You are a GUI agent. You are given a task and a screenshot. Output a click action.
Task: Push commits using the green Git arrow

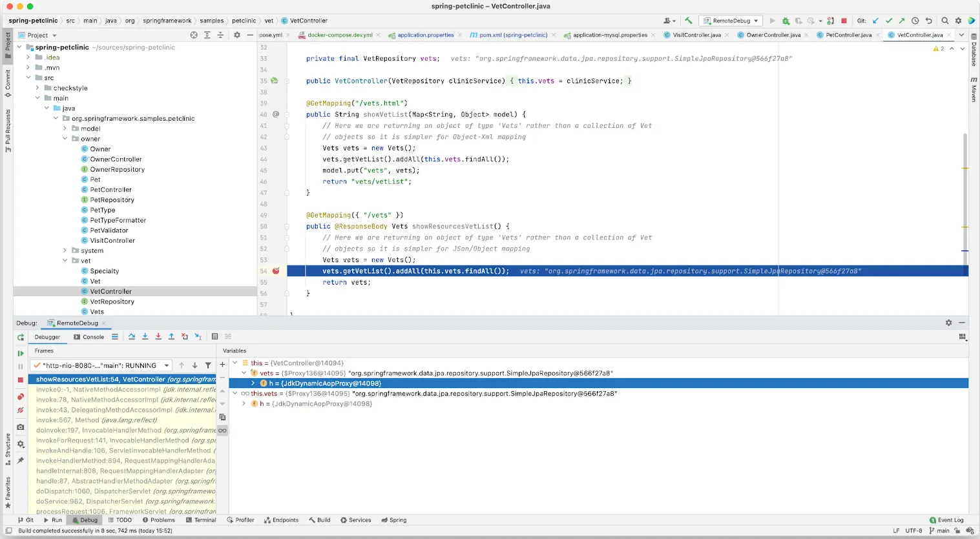[902, 20]
